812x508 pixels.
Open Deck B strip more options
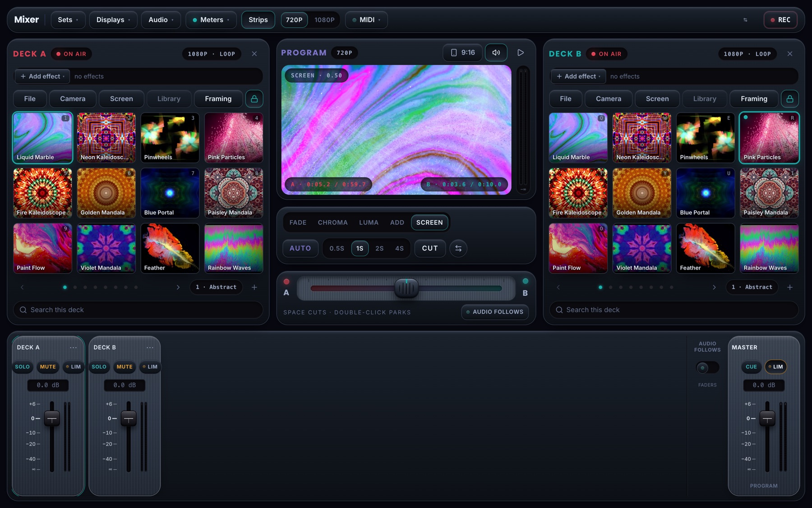[x=150, y=347]
